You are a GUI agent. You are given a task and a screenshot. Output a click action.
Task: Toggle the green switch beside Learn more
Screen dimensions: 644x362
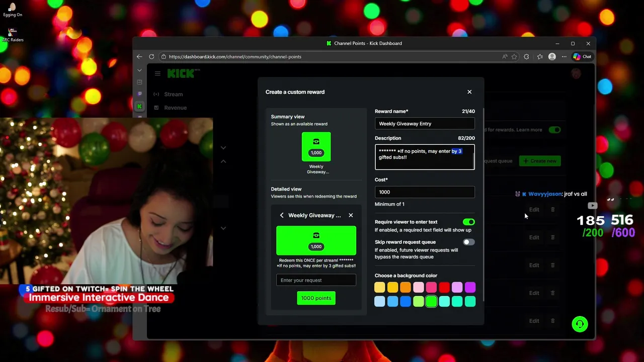point(554,130)
